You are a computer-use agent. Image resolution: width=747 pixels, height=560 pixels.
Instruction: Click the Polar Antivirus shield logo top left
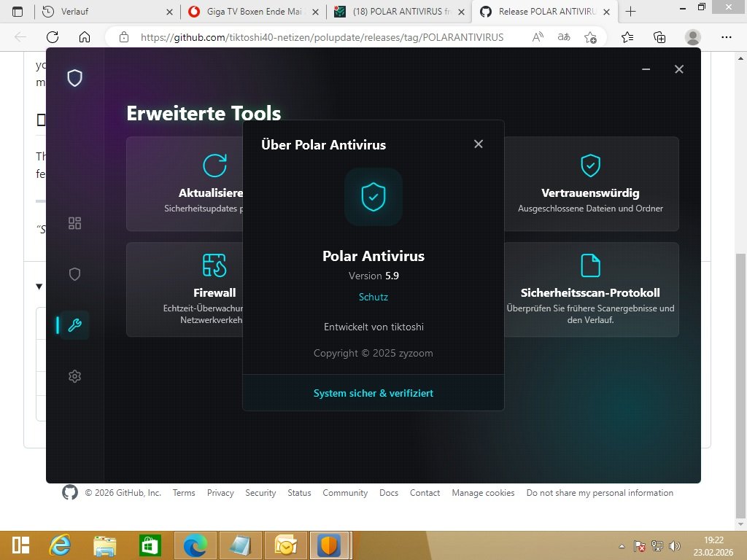75,78
